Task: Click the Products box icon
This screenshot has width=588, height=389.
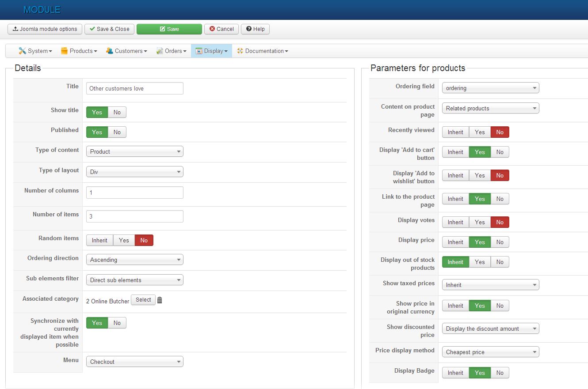Action: (x=64, y=51)
